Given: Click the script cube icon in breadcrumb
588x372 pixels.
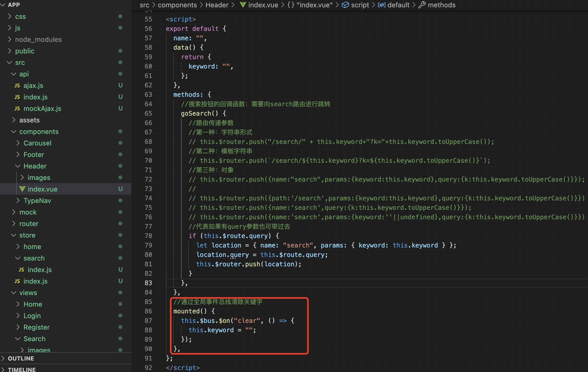Looking at the screenshot, I should 345,5.
